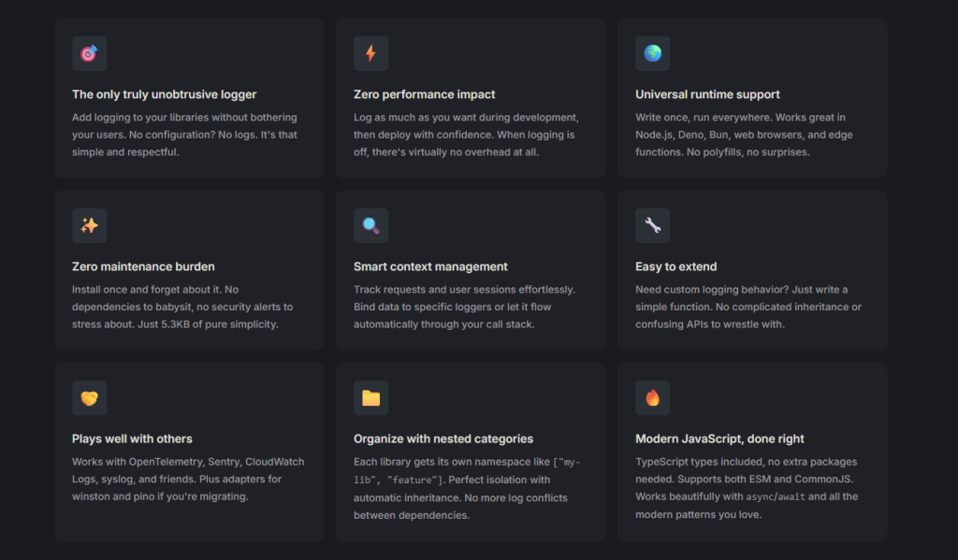Image resolution: width=958 pixels, height=560 pixels.
Task: Click the wrench icon
Action: [x=652, y=225]
